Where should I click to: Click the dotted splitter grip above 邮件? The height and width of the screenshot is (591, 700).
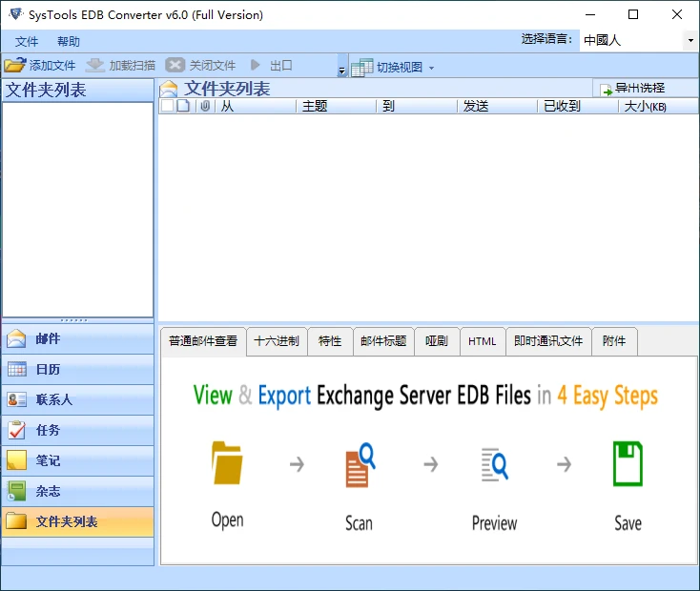coord(74,320)
